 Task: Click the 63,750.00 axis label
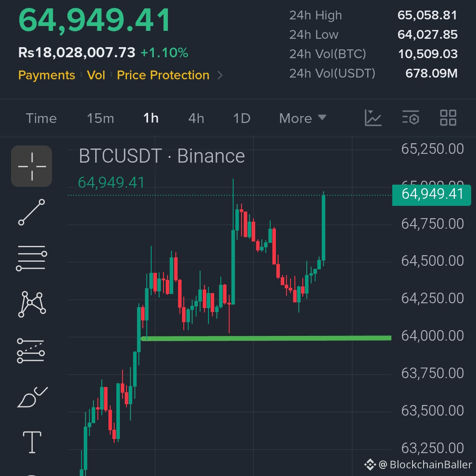432,373
